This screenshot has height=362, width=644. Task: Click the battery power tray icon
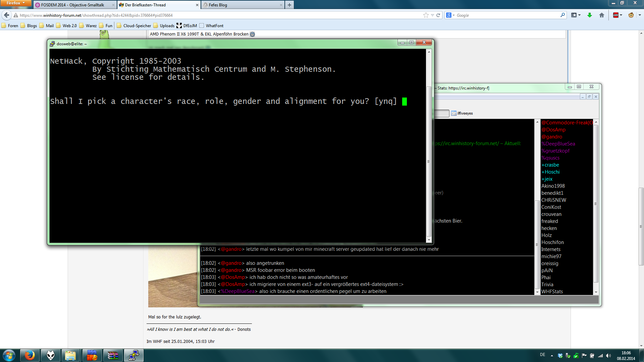coord(592,356)
